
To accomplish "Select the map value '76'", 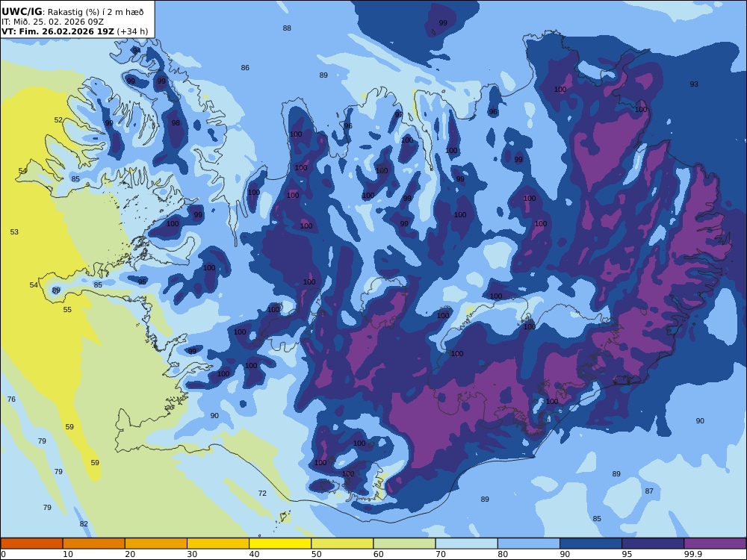I will (11, 399).
